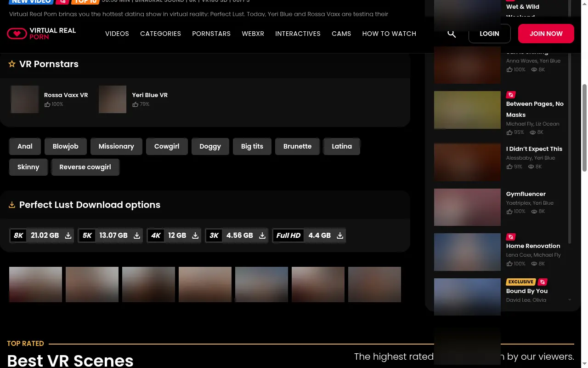Select the Reverse cowgirl tag
Viewport: 588px width, 368px height.
tap(85, 167)
